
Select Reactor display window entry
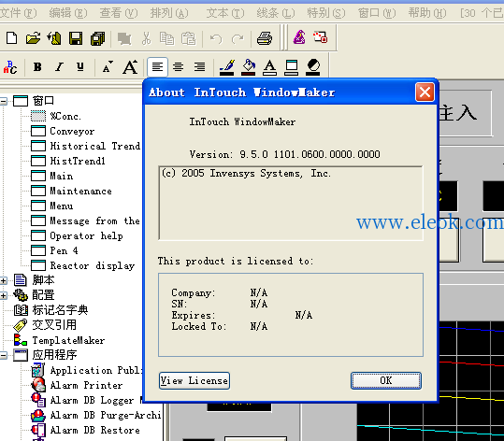83,265
